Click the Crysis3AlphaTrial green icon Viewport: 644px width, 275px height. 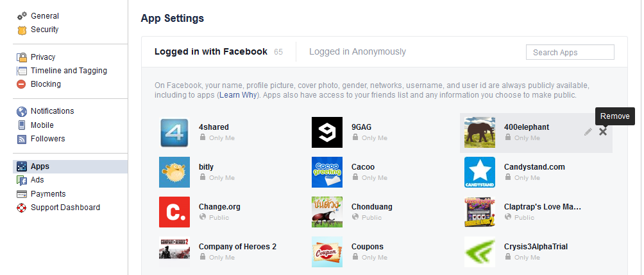pos(480,252)
